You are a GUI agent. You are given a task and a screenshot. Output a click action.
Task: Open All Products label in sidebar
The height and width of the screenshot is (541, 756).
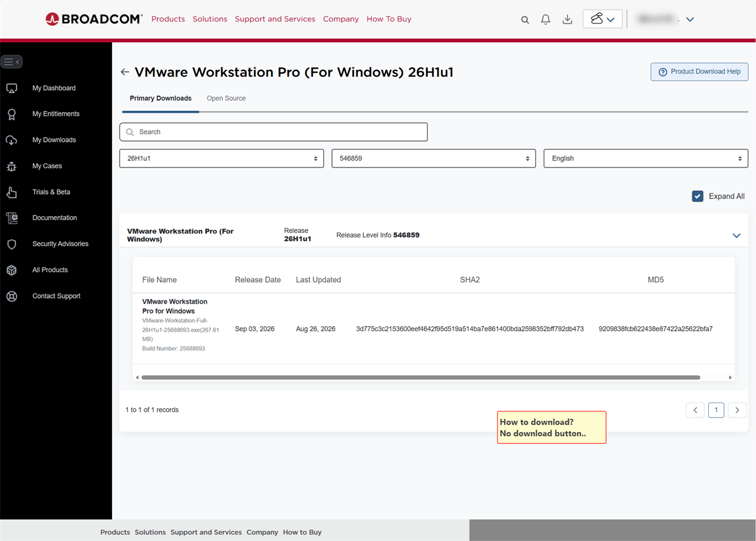50,270
